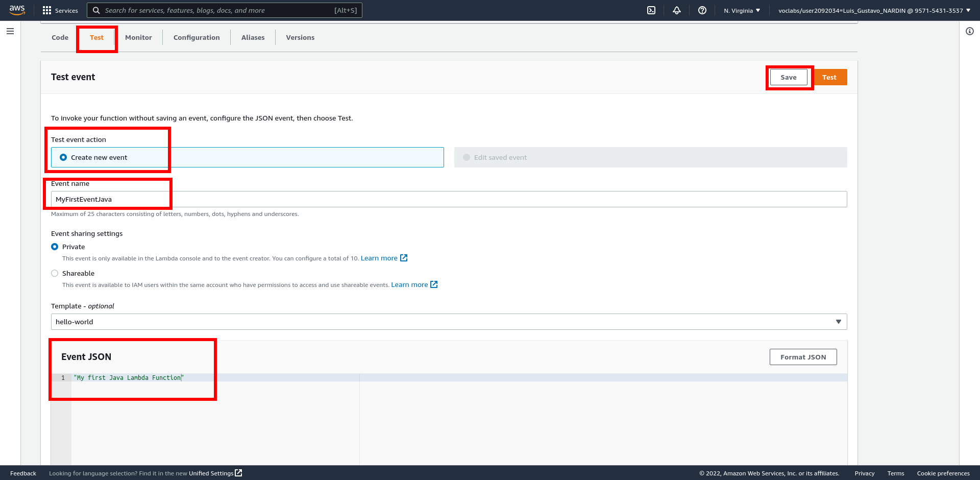
Task: Open the help question mark menu
Action: [x=702, y=10]
